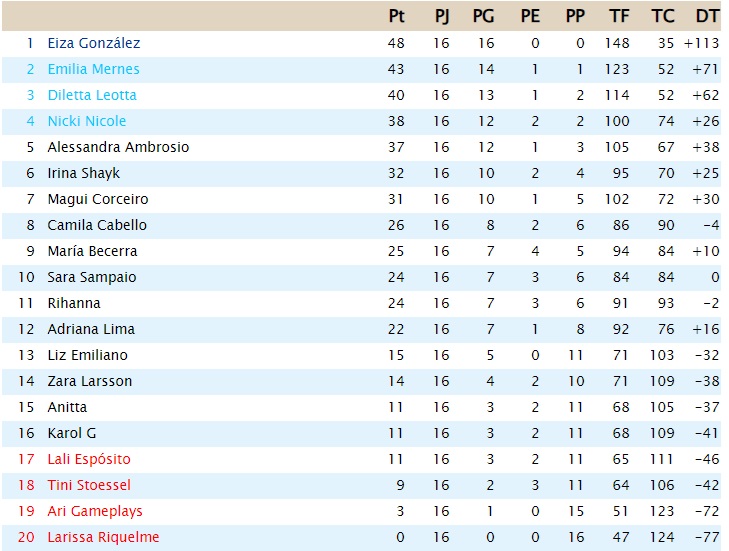Click the Pt column header
Viewport: 729px width, 551px height.
coord(396,16)
